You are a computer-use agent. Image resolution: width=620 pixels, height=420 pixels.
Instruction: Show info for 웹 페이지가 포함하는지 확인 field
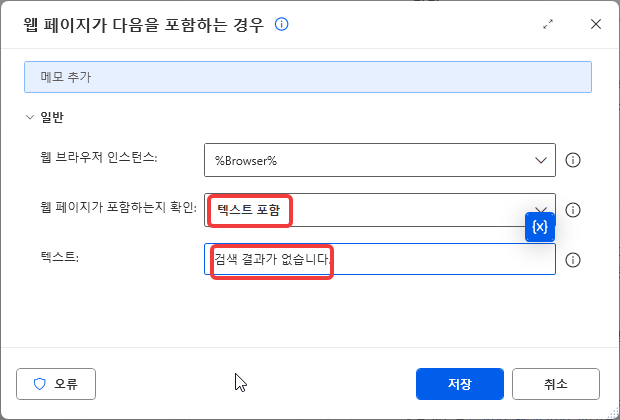point(573,210)
